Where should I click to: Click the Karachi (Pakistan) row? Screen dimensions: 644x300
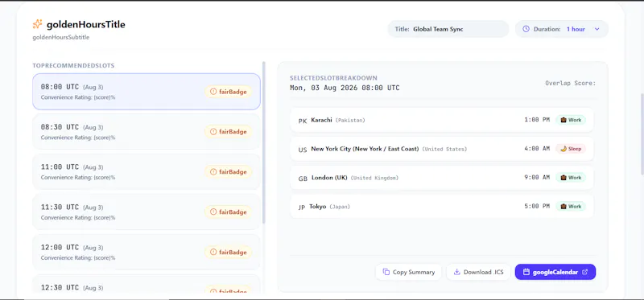point(442,120)
